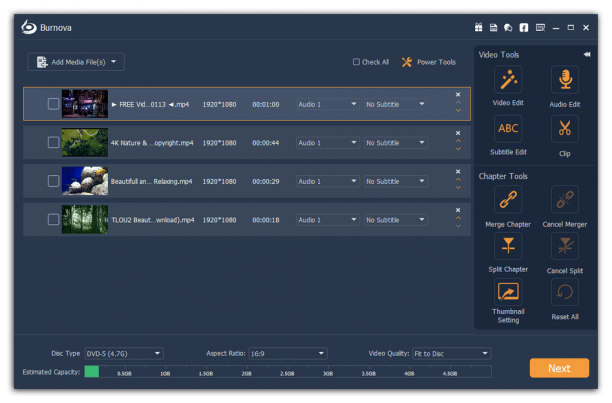Move the 4K Nature file up
612x403 pixels.
(x=458, y=141)
